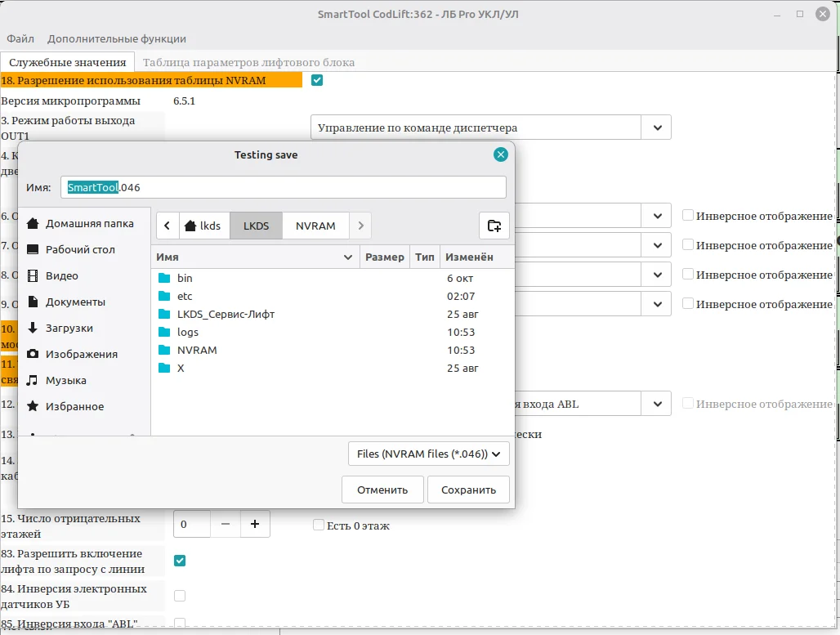This screenshot has height=635, width=840.
Task: Navigate to NVRAM in path bar
Action: [315, 226]
